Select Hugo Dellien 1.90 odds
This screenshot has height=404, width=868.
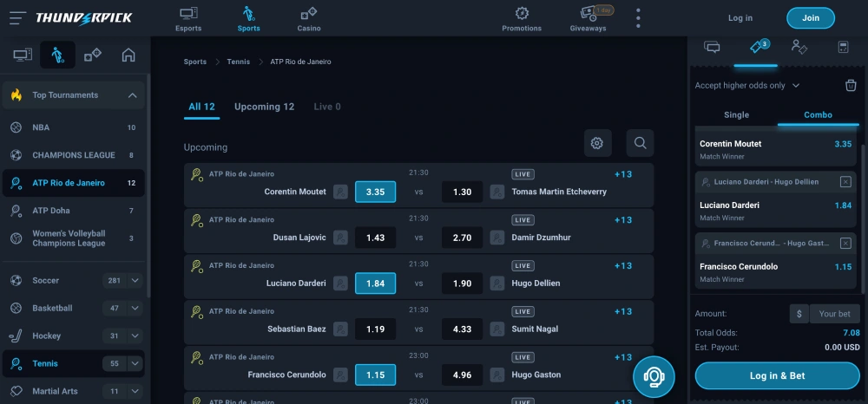tap(463, 283)
